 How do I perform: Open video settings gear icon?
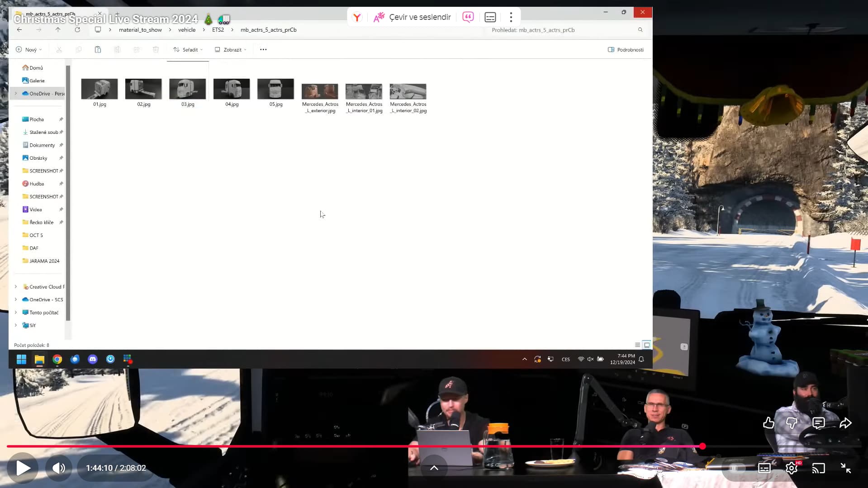(792, 468)
